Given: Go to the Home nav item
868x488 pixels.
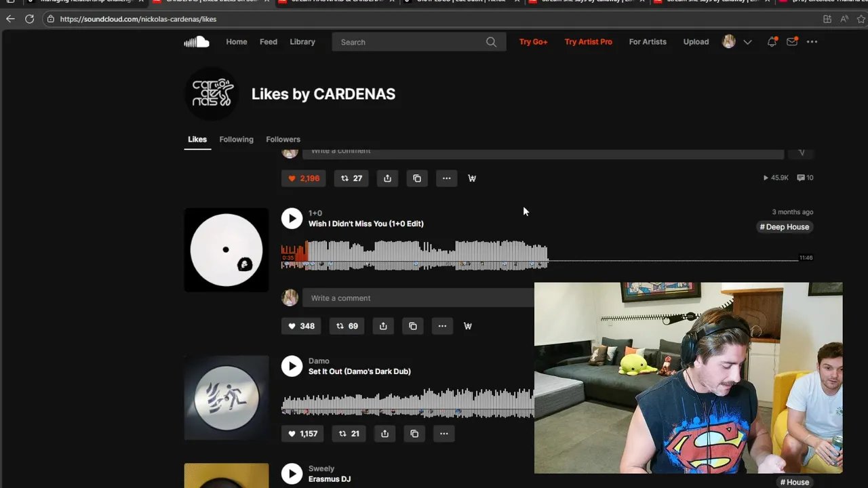Looking at the screenshot, I should point(237,42).
